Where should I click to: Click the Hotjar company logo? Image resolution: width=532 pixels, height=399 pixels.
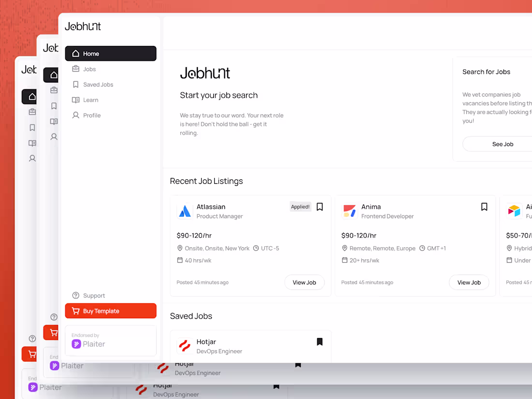(185, 346)
